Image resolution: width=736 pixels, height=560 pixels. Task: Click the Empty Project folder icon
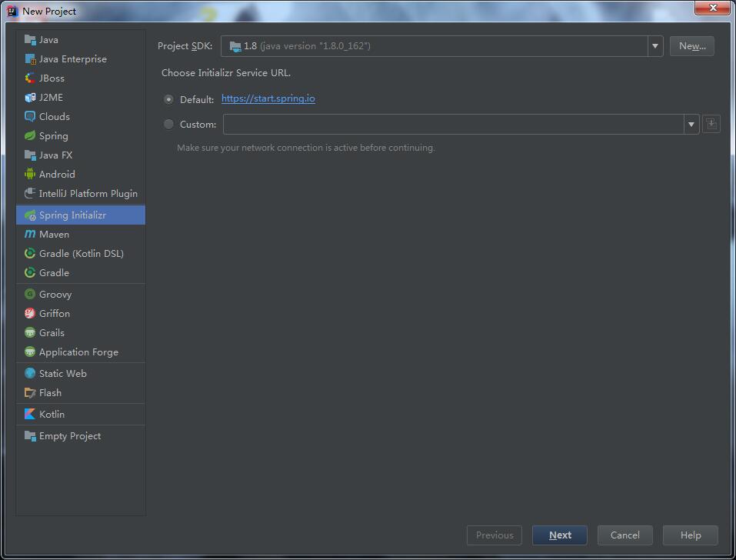[30, 436]
